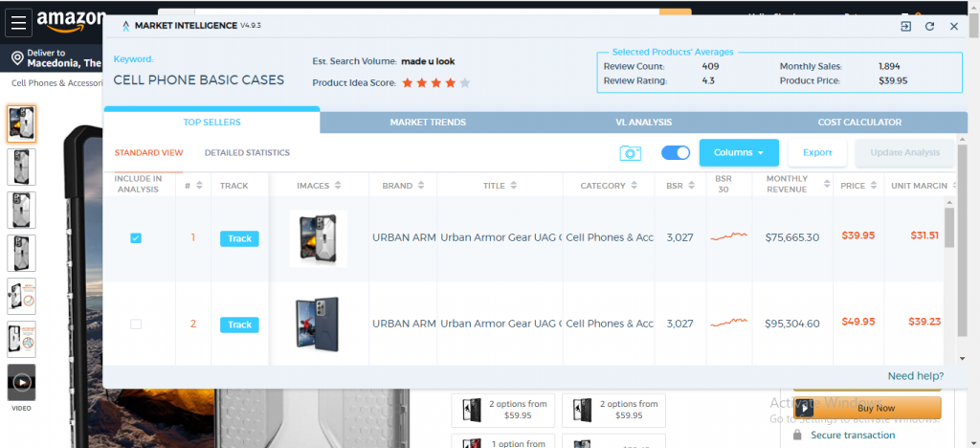Open the Amazon hamburger menu
This screenshot has width=980, height=448.
[18, 23]
